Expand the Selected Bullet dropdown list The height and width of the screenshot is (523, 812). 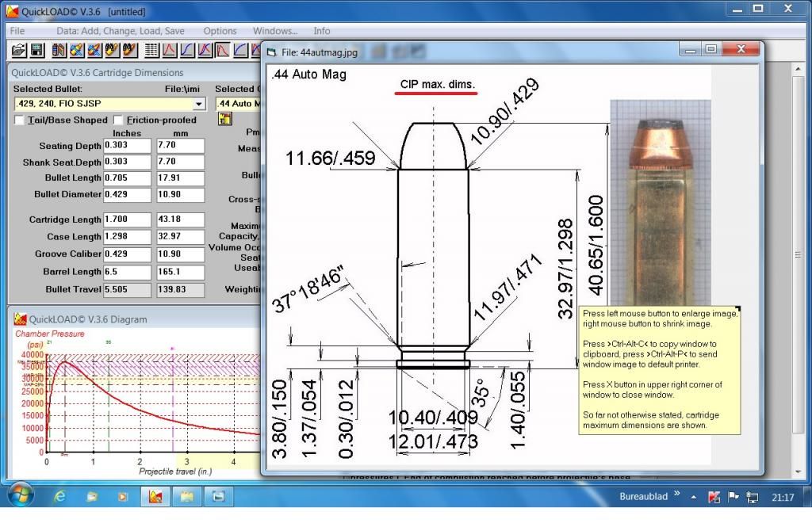(198, 104)
